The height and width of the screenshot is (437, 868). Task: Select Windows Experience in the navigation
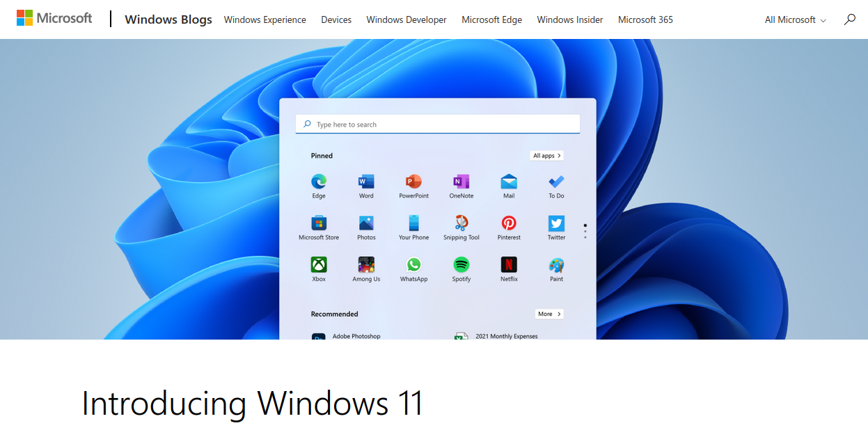(x=265, y=19)
